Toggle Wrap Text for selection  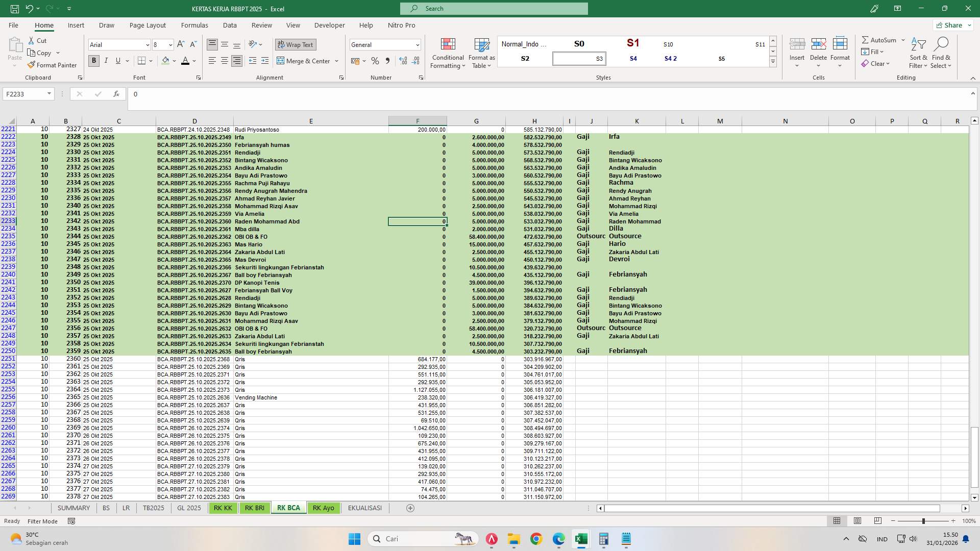point(296,44)
